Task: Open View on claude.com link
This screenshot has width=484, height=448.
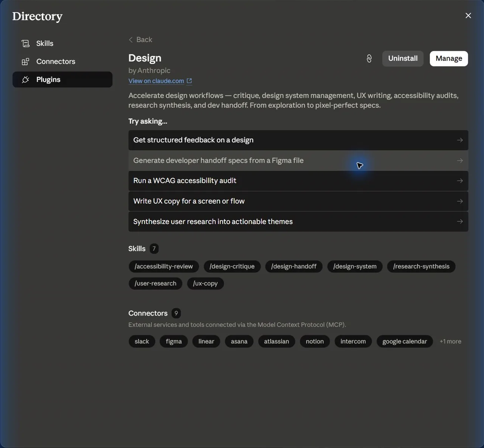Action: tap(156, 81)
